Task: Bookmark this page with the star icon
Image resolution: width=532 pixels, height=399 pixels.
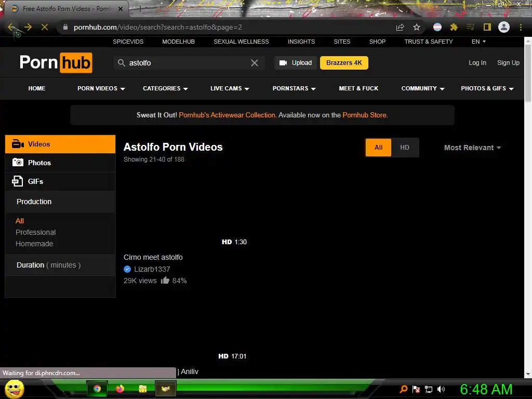Action: coord(417,27)
